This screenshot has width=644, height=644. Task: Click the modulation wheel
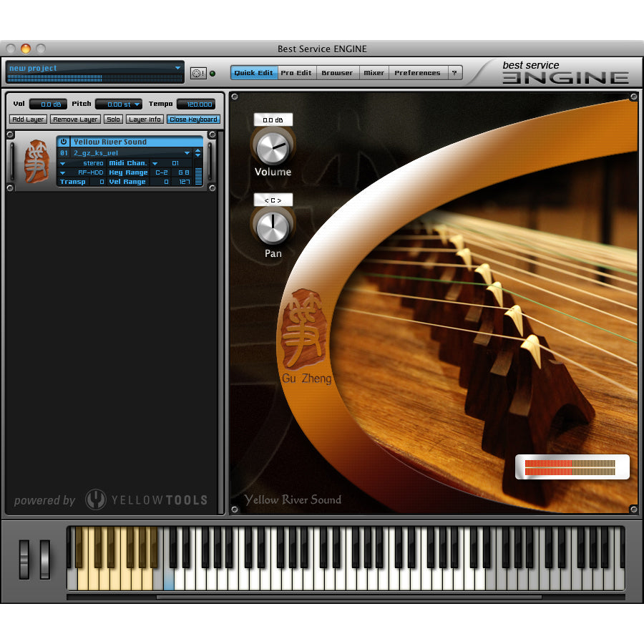44,559
